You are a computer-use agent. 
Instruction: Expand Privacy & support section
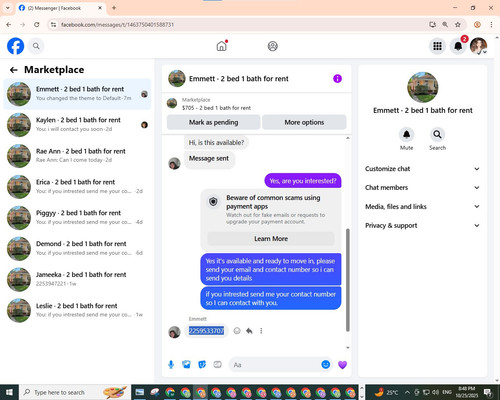pyautogui.click(x=422, y=225)
